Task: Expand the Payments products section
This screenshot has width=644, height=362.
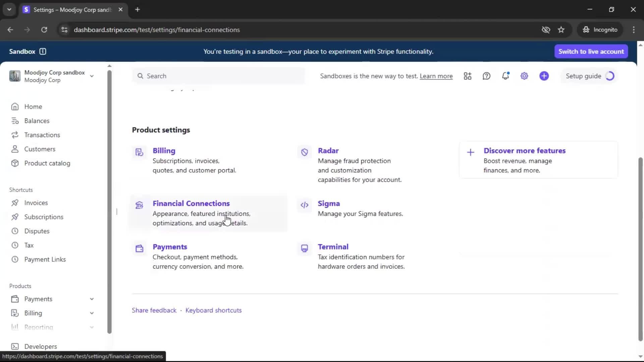Action: (x=92, y=299)
